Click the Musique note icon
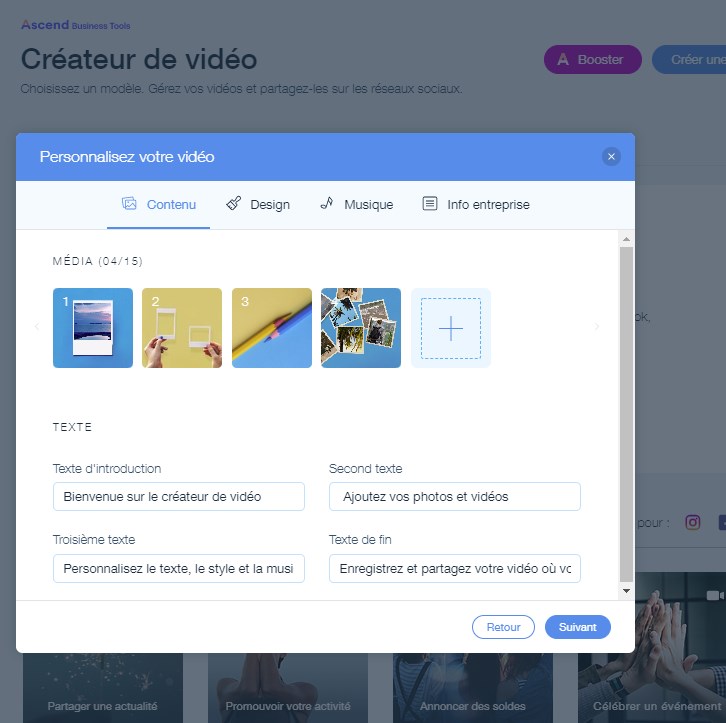This screenshot has height=723, width=726. pyautogui.click(x=327, y=203)
